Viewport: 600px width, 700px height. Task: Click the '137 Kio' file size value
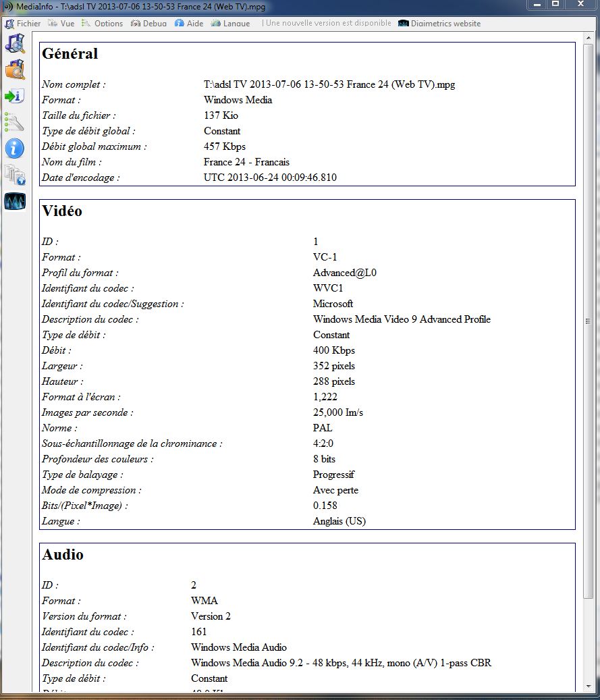click(x=221, y=115)
